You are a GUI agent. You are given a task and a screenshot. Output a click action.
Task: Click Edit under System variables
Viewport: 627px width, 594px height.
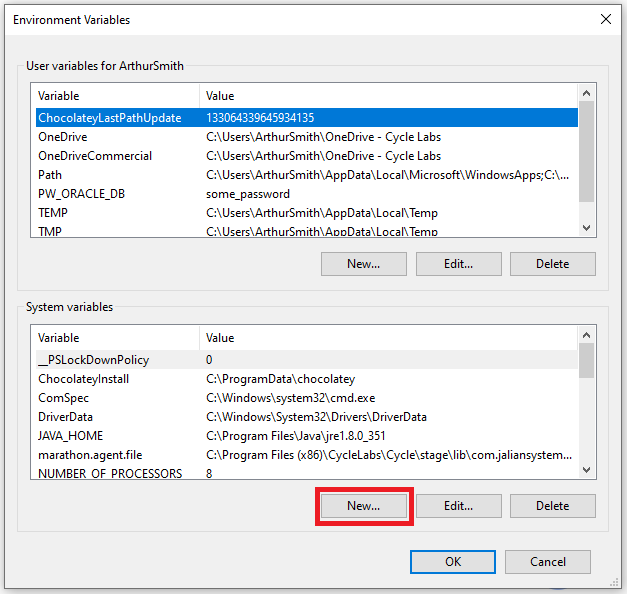[x=459, y=506]
